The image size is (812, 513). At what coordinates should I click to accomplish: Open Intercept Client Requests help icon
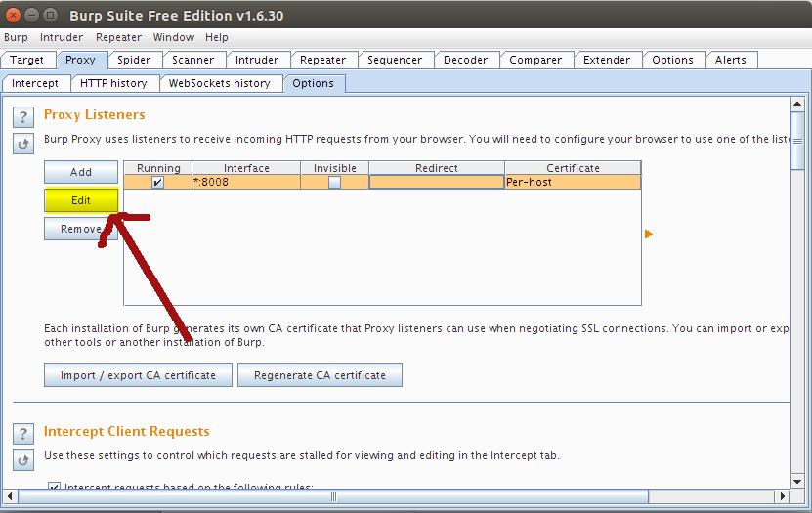23,434
